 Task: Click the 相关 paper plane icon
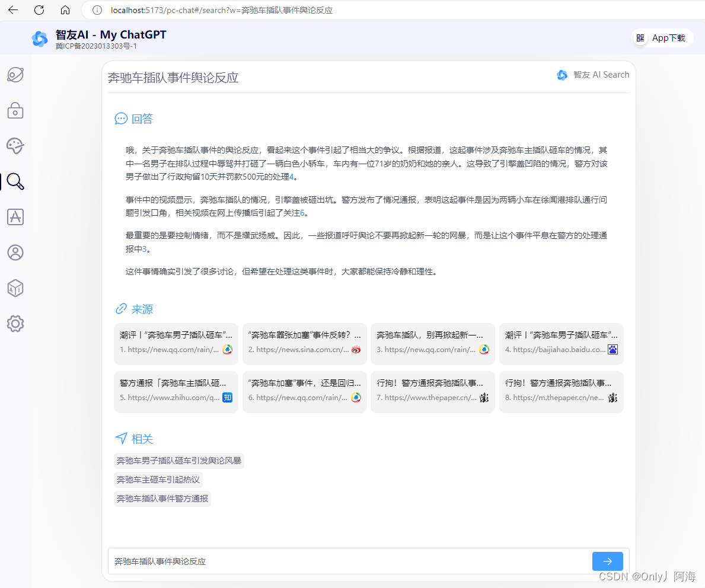coord(121,438)
